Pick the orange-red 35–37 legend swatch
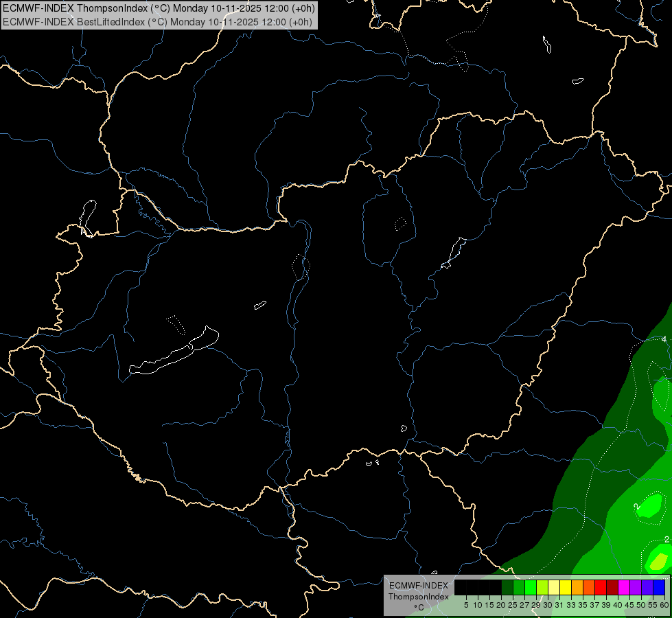The width and height of the screenshot is (672, 618). coord(589,587)
